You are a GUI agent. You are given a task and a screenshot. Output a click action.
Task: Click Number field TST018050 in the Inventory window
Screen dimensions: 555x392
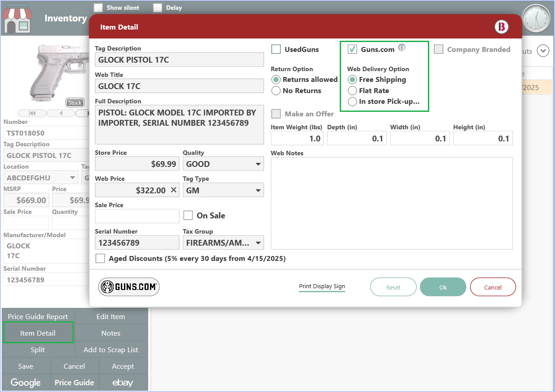click(x=47, y=133)
